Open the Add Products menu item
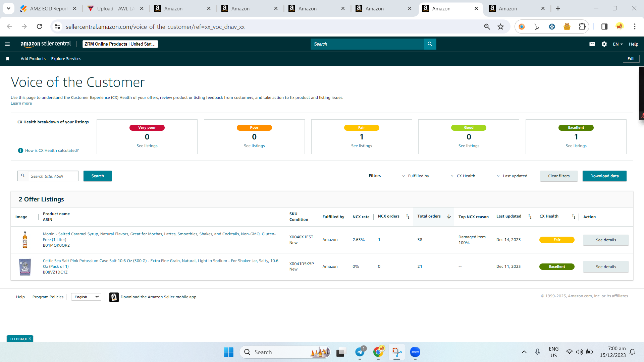This screenshot has width=644, height=362. tap(33, 59)
